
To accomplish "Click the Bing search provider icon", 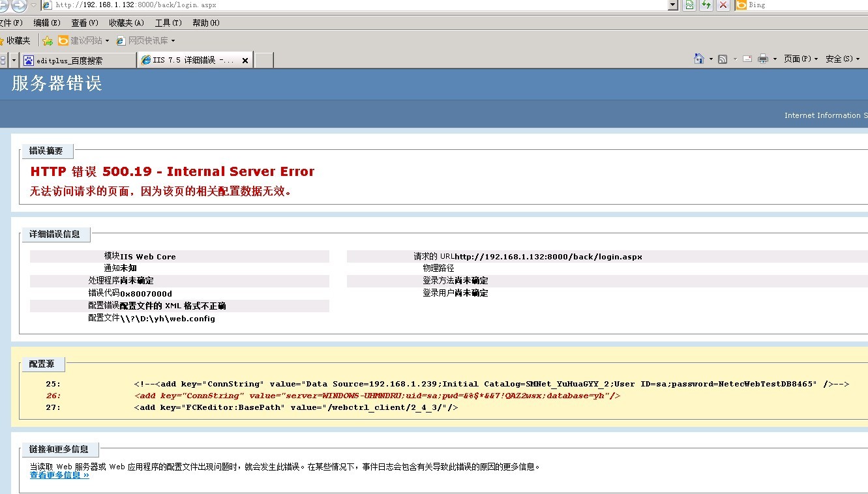I will [x=741, y=5].
